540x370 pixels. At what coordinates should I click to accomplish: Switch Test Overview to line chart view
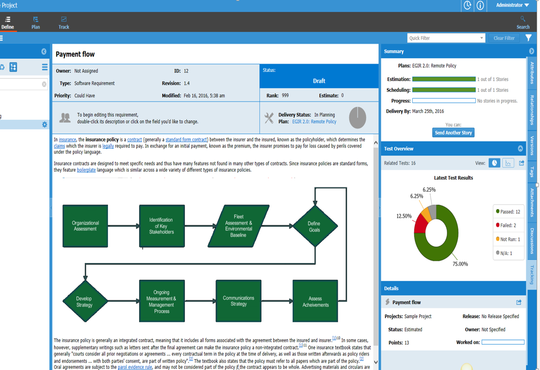click(508, 163)
